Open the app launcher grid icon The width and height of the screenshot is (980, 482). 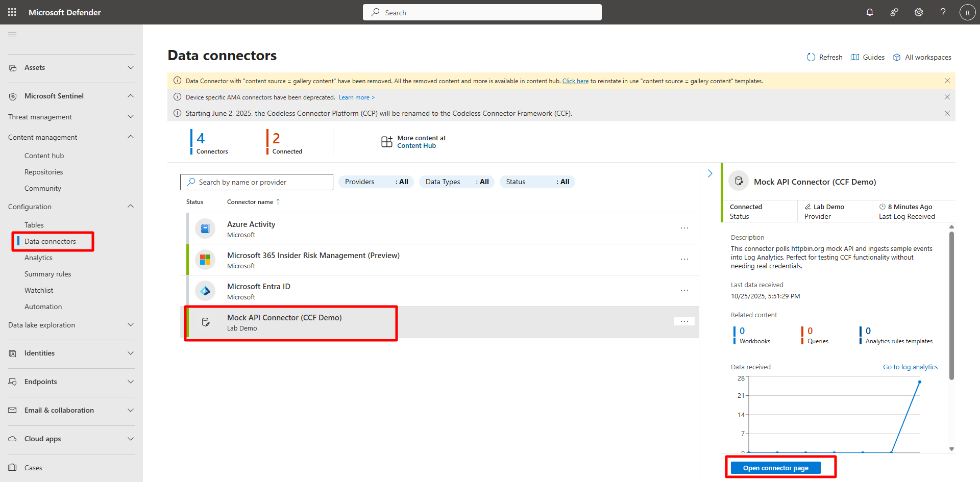coord(12,12)
